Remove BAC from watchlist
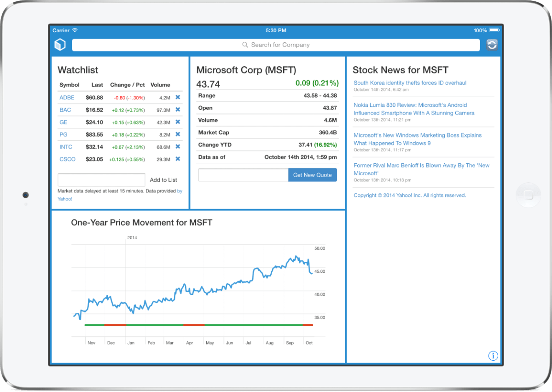This screenshot has width=552, height=392. (x=178, y=110)
